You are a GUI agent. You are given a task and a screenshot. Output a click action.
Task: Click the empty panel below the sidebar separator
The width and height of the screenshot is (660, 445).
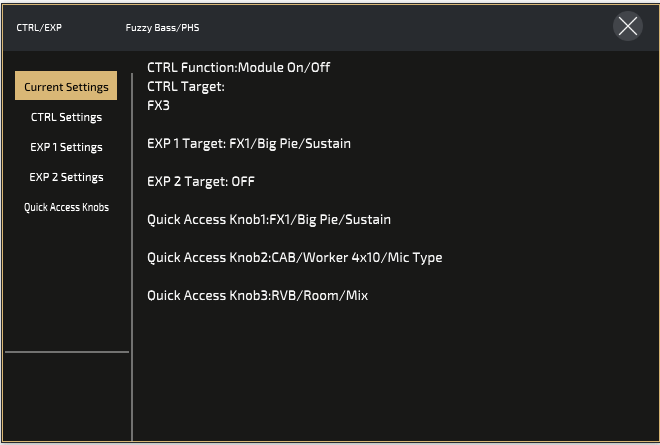[66, 397]
